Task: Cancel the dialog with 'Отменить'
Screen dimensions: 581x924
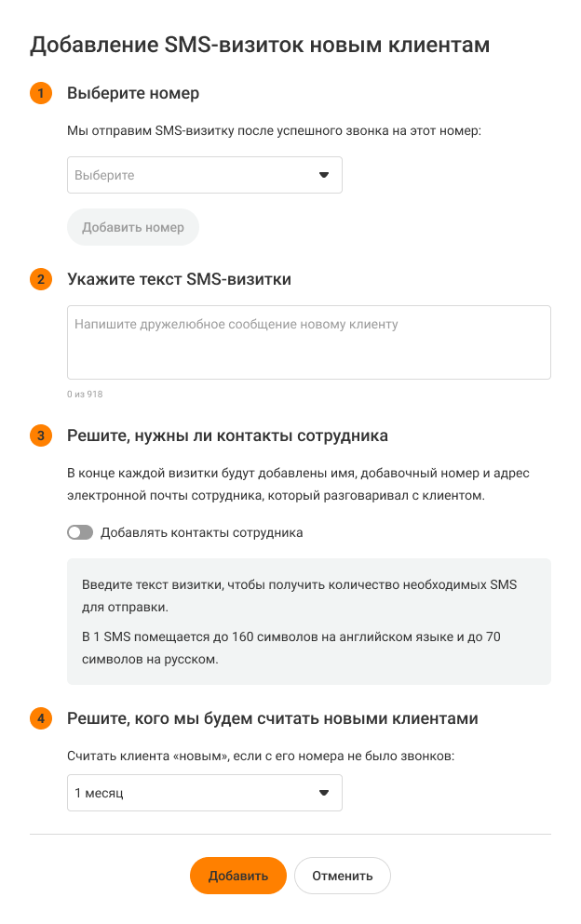Action: tap(342, 876)
